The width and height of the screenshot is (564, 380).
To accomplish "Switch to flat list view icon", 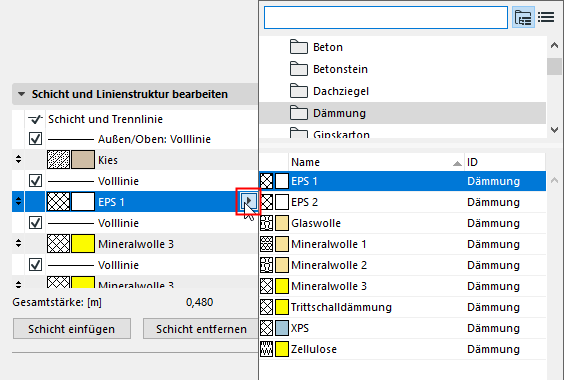I will click(x=546, y=17).
